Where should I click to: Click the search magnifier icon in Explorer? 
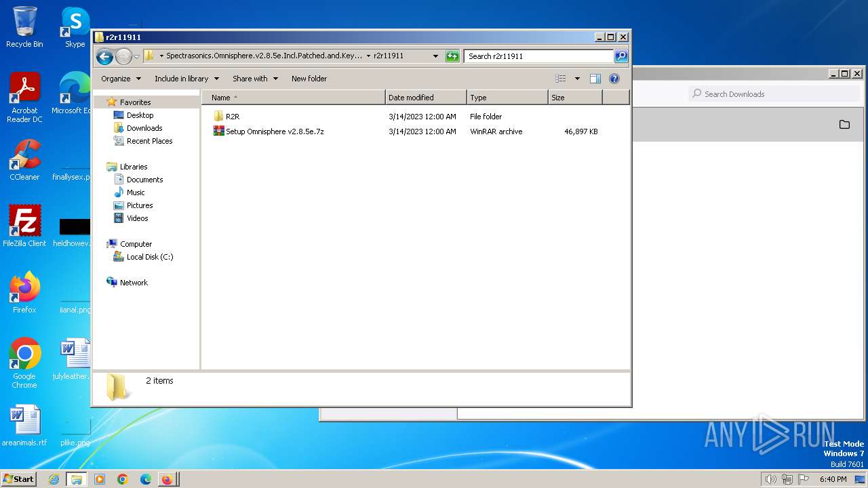coord(620,56)
